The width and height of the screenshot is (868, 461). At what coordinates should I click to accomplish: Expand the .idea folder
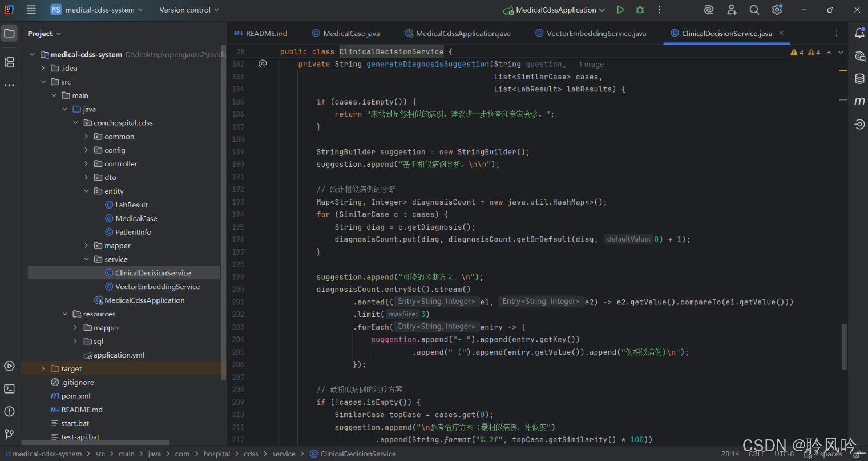coord(43,68)
